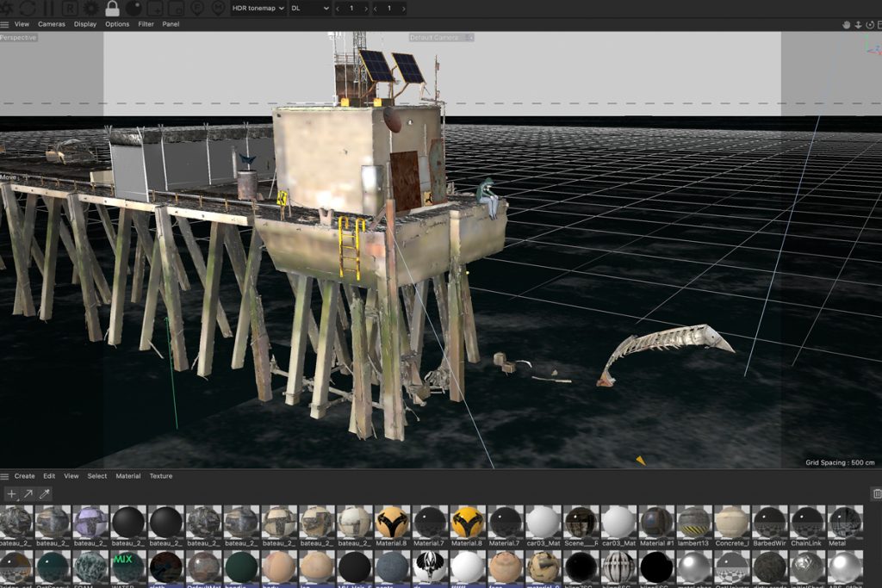The image size is (882, 588).
Task: Toggle the lock icon in the top toolbar
Action: click(112, 8)
